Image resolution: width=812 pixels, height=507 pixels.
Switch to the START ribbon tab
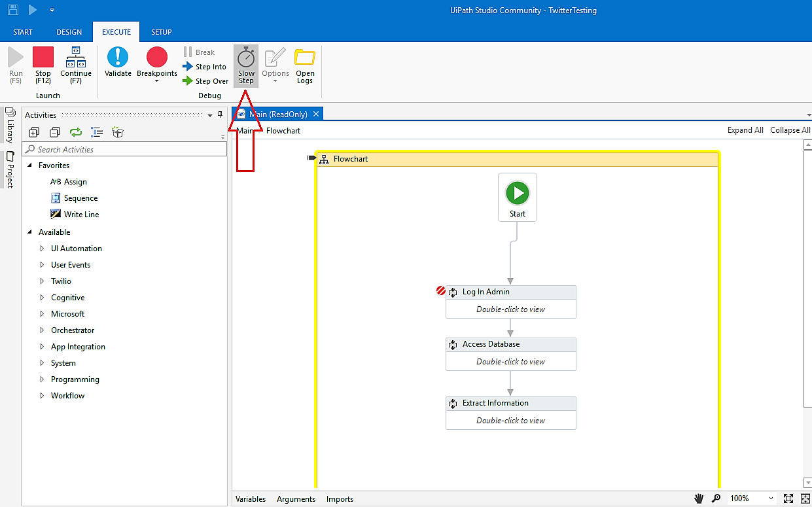click(23, 32)
